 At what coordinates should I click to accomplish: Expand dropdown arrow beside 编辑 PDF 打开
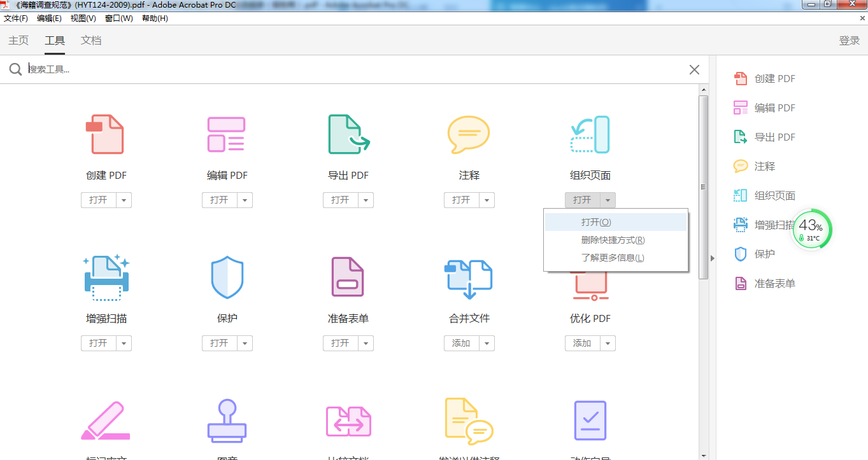pyautogui.click(x=245, y=200)
